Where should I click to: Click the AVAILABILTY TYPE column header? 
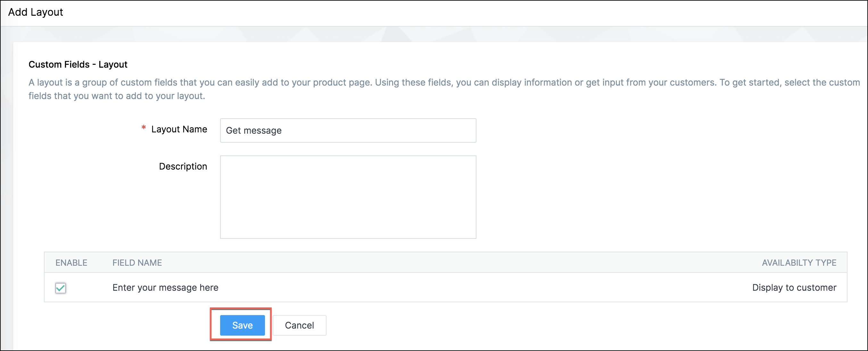798,262
